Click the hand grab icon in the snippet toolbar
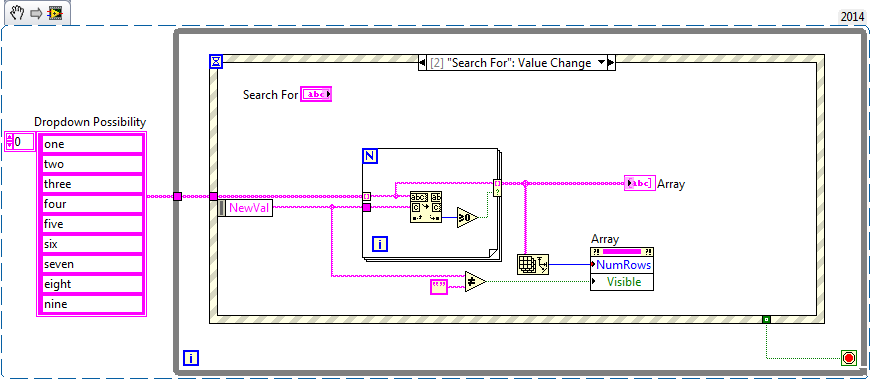 pyautogui.click(x=18, y=13)
